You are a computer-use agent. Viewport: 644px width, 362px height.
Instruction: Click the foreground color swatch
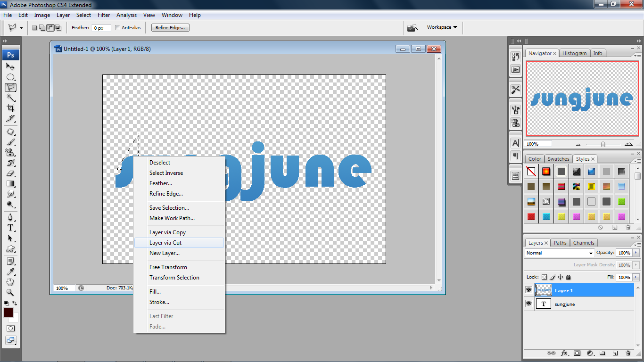[x=8, y=313]
